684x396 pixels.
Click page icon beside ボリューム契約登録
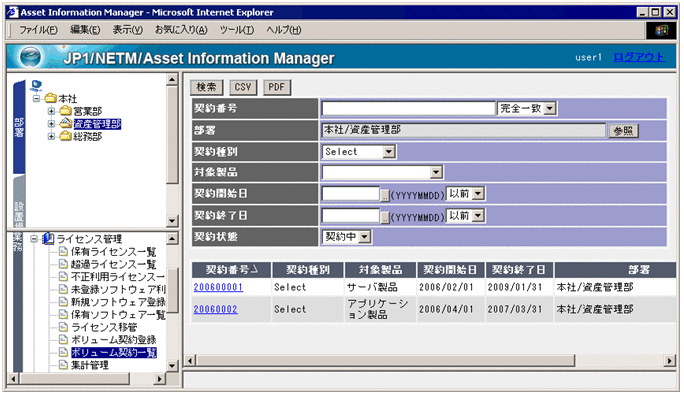[63, 339]
